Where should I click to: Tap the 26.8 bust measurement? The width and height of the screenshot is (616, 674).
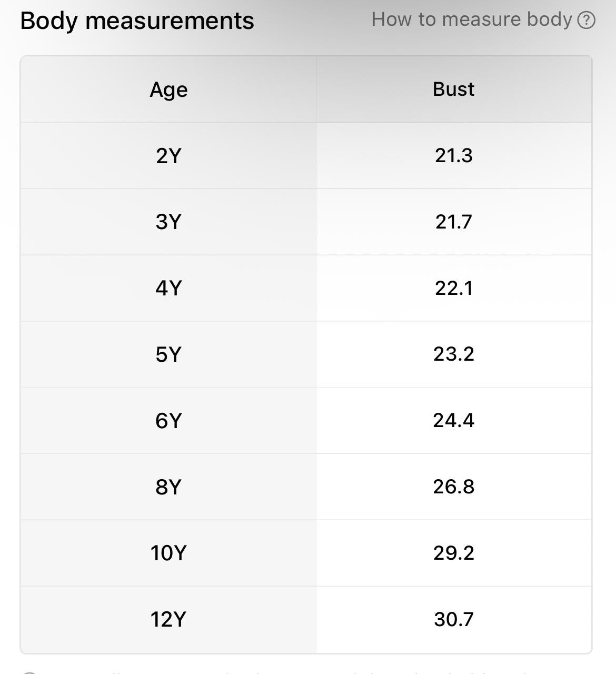pyautogui.click(x=453, y=487)
